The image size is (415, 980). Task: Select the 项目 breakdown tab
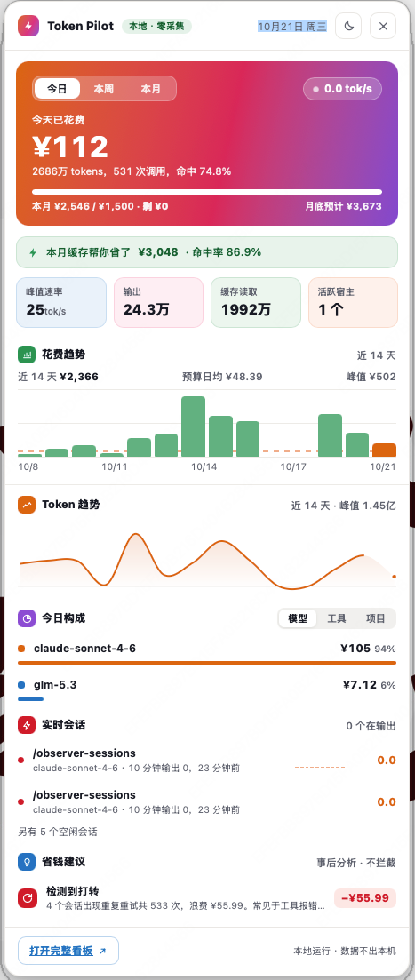(x=376, y=618)
